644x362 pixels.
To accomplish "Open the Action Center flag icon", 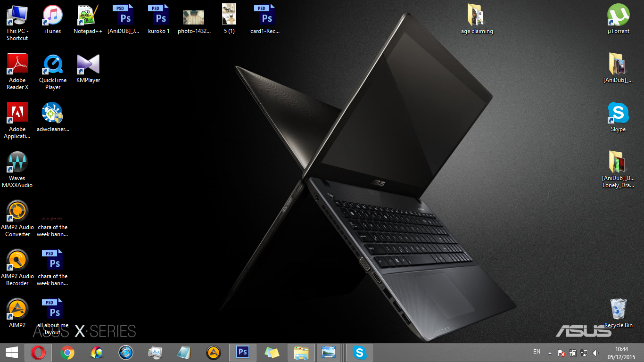I will click(x=561, y=353).
